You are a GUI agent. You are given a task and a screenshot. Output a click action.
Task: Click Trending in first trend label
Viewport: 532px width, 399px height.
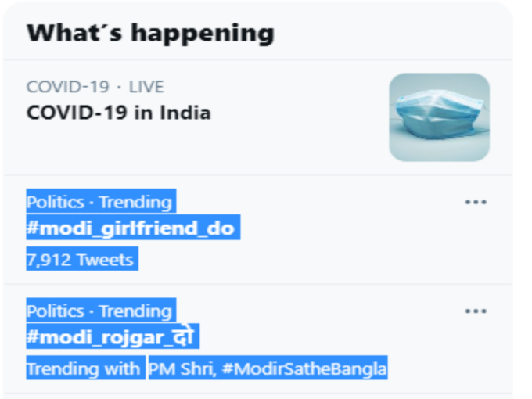click(x=135, y=203)
